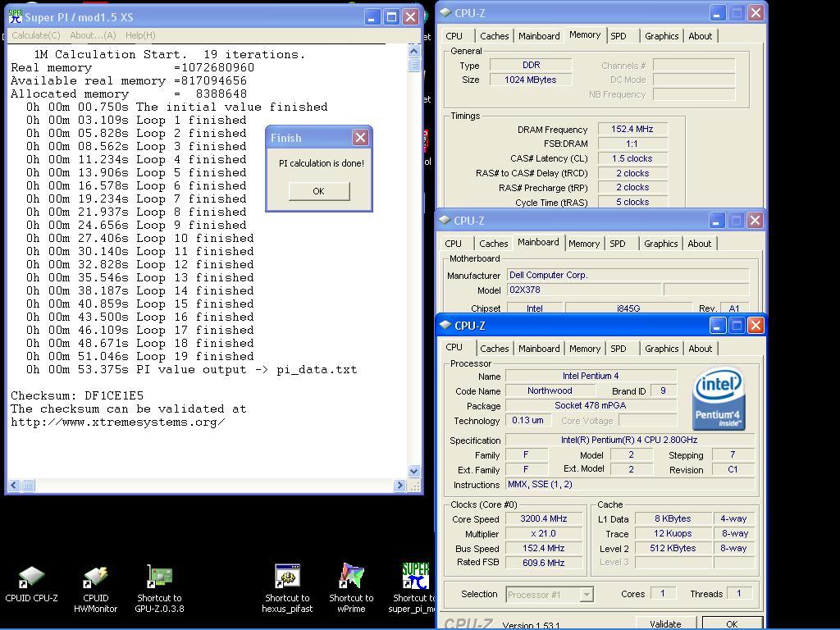
Task: Click the CAS# Latency 1.5 clocks value
Action: (x=632, y=158)
